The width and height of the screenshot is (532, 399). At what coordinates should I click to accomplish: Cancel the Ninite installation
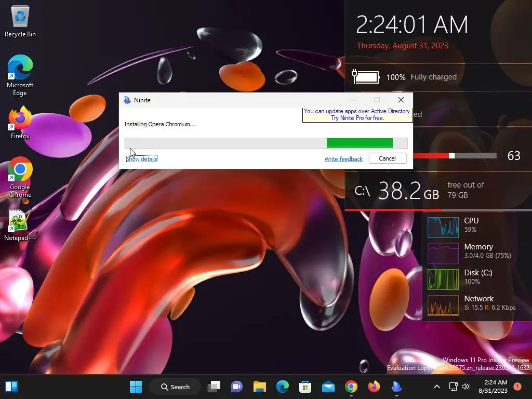(388, 158)
